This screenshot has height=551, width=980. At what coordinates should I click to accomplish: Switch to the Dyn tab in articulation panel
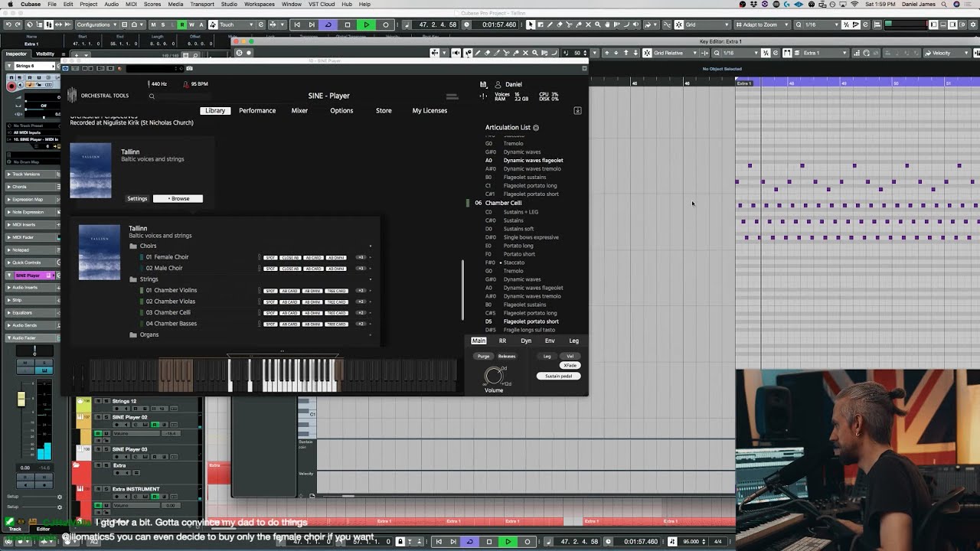pos(526,341)
